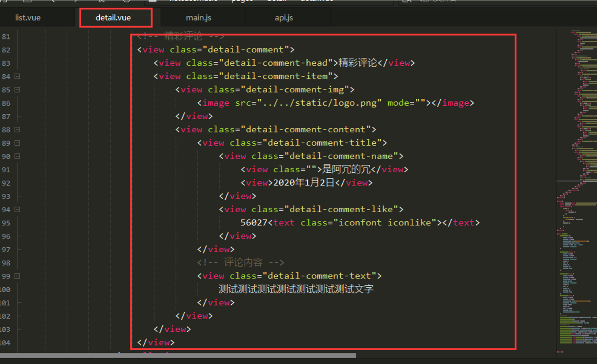The height and width of the screenshot is (364, 597).
Task: Open the api.js tab
Action: tap(284, 18)
